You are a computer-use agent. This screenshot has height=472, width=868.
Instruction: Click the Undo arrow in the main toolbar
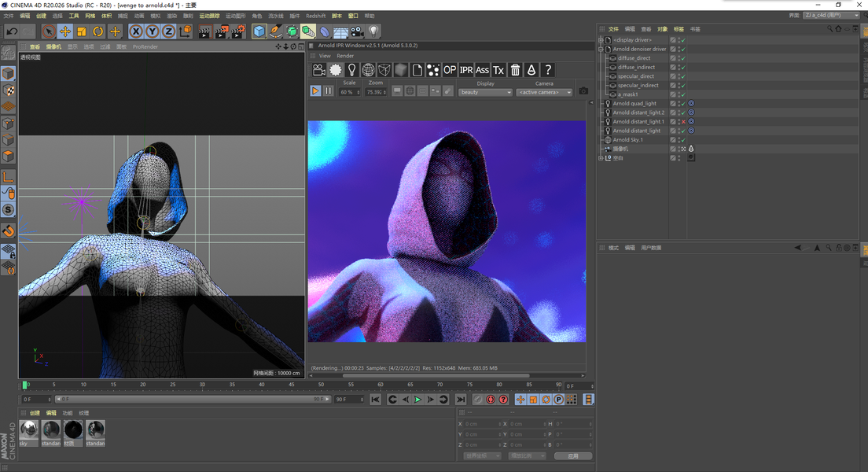click(x=12, y=31)
